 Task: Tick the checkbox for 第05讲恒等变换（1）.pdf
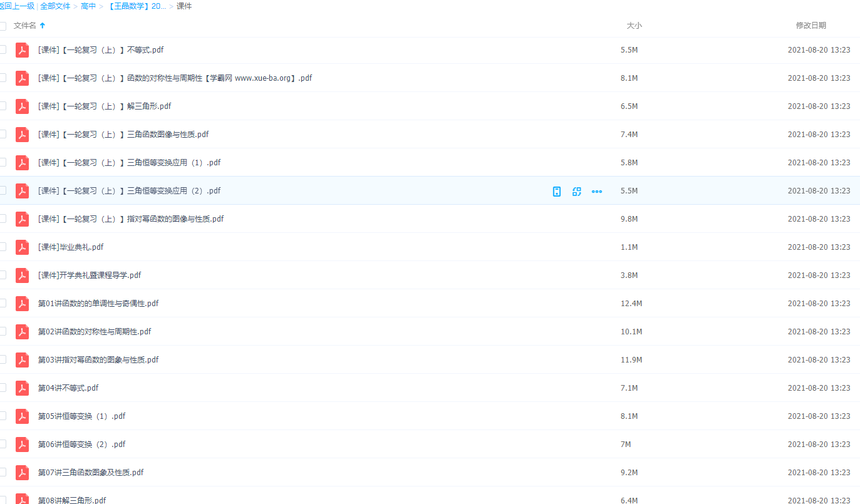coord(3,416)
